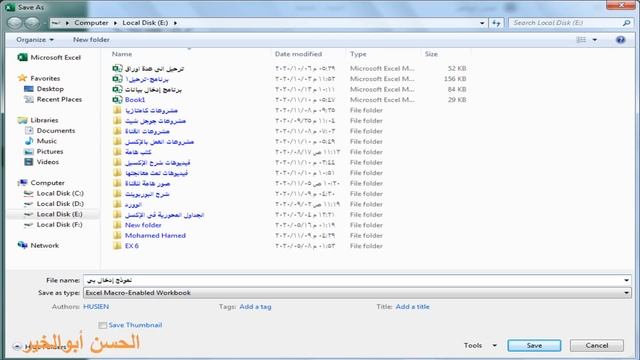Click the Add a title link
This screenshot has width=640, height=360.
[x=412, y=307]
